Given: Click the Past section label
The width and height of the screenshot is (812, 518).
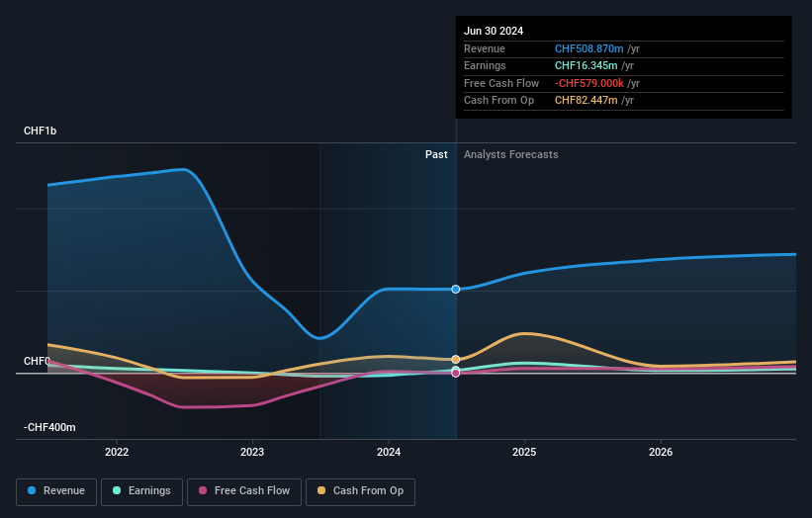Looking at the screenshot, I should point(436,155).
